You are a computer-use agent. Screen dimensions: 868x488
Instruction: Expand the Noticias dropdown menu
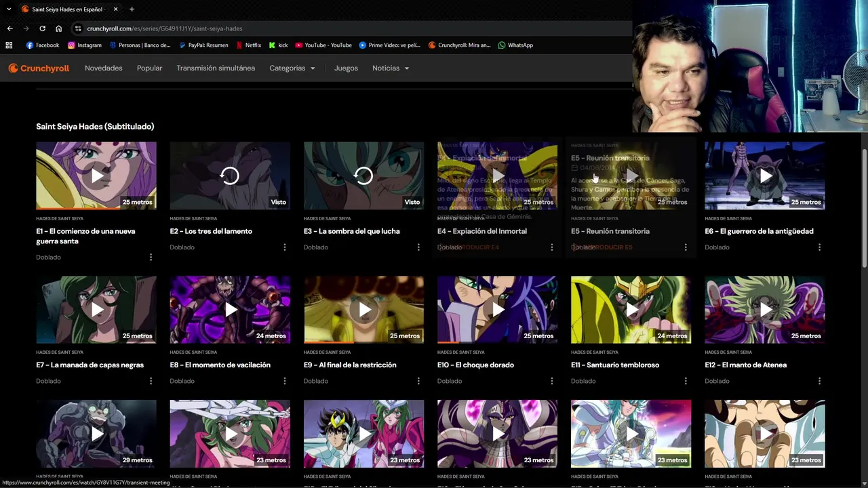tap(391, 68)
